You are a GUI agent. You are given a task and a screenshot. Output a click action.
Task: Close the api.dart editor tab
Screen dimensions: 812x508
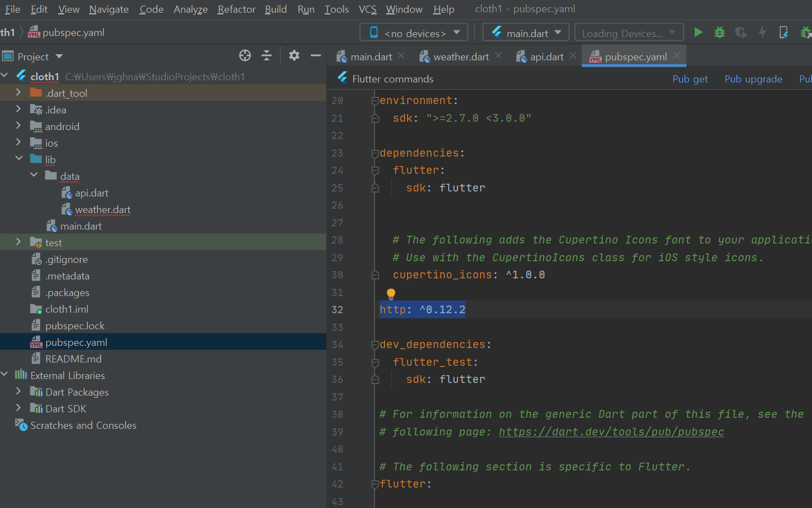[x=573, y=56]
